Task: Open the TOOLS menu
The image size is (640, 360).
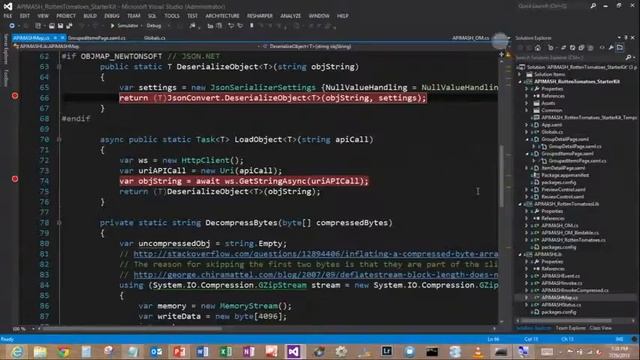Action: pos(172,16)
